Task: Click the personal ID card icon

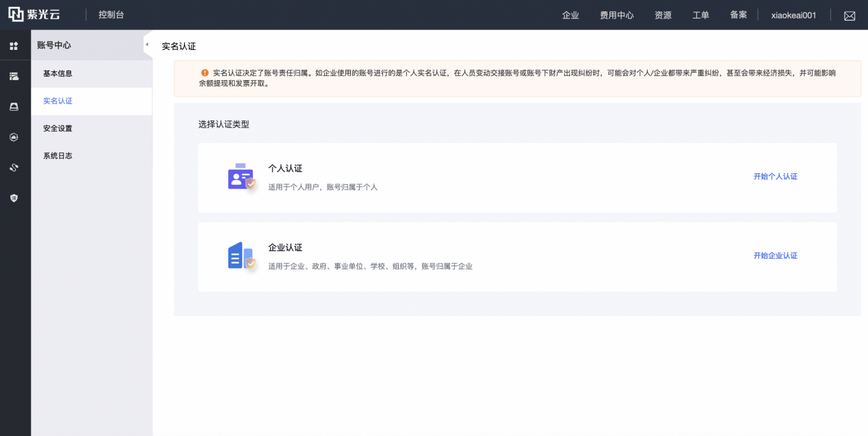Action: [x=241, y=177]
